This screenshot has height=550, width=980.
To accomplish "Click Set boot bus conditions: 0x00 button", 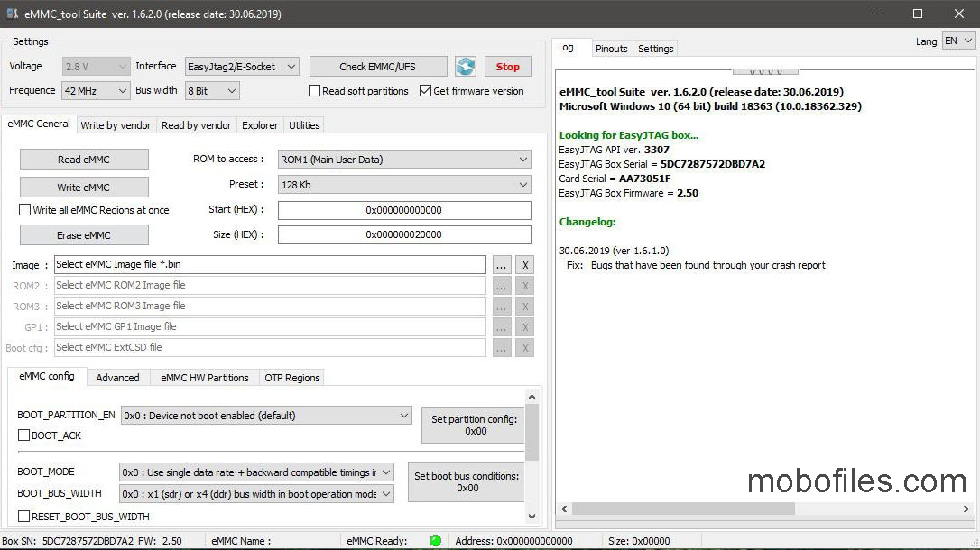I will [467, 482].
